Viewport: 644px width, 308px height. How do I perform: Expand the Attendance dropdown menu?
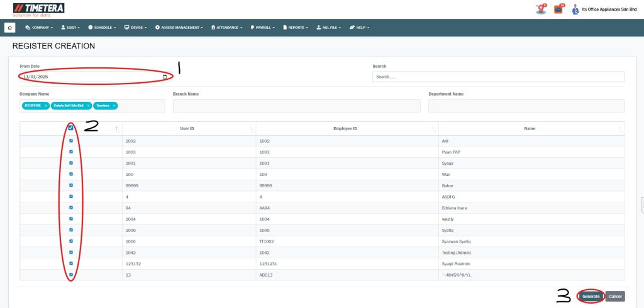coord(228,28)
